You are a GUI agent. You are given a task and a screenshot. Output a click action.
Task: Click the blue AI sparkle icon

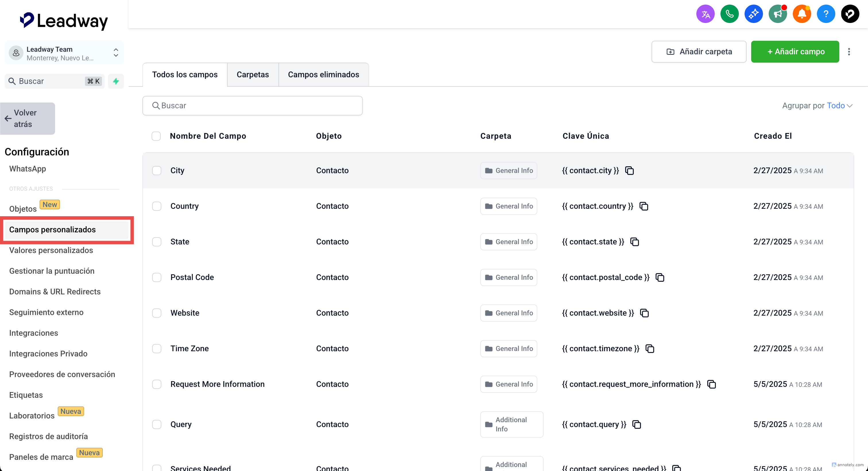point(753,14)
